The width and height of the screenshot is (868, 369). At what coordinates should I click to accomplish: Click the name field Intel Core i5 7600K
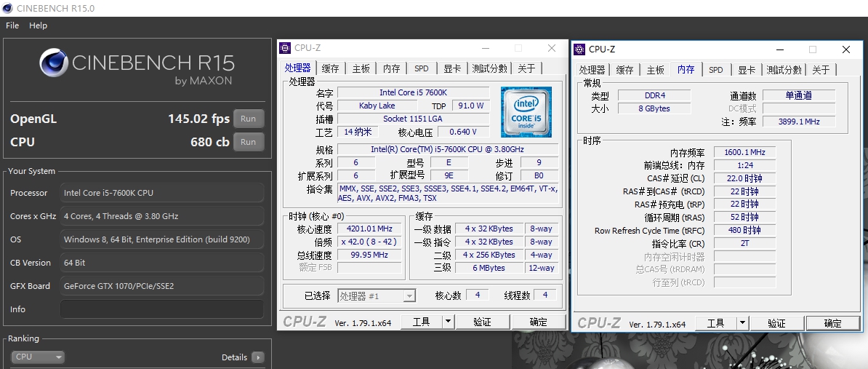(413, 92)
